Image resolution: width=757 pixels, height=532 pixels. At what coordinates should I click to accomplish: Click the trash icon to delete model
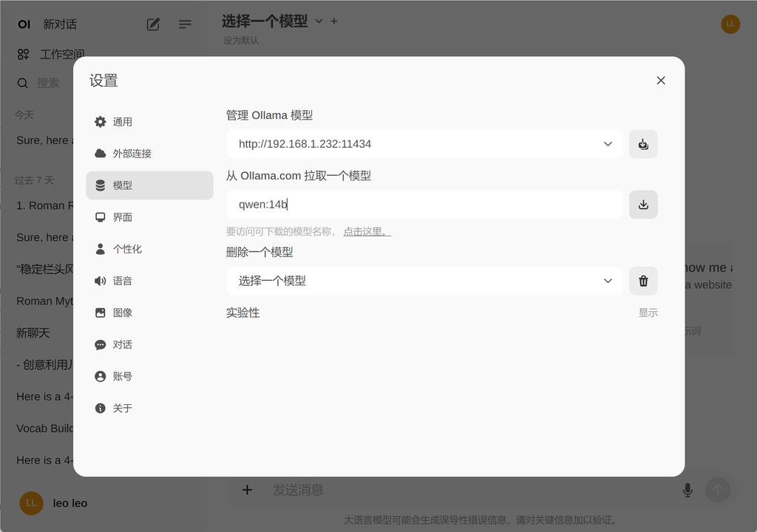[x=643, y=281]
